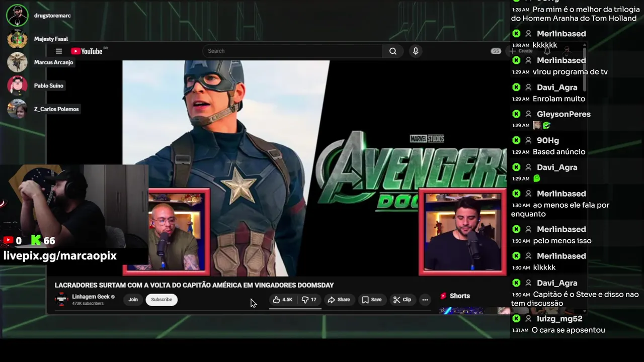Share the video with the Share button
This screenshot has height=362, width=644.
tap(339, 300)
